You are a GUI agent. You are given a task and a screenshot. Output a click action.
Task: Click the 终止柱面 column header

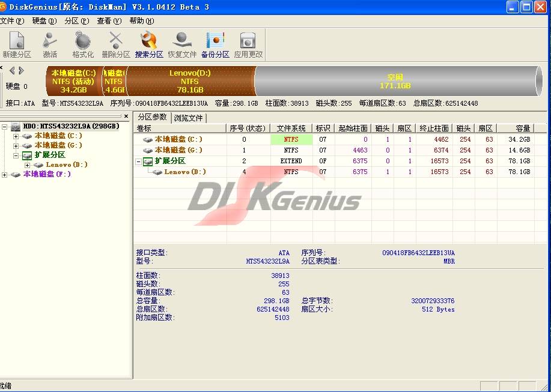tap(434, 128)
